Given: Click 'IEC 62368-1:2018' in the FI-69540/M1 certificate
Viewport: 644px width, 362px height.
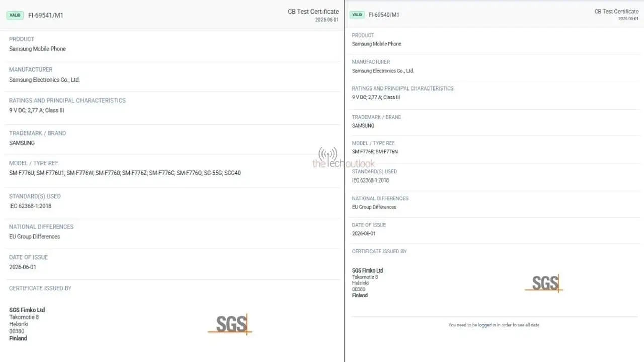Looking at the screenshot, I should pyautogui.click(x=370, y=180).
